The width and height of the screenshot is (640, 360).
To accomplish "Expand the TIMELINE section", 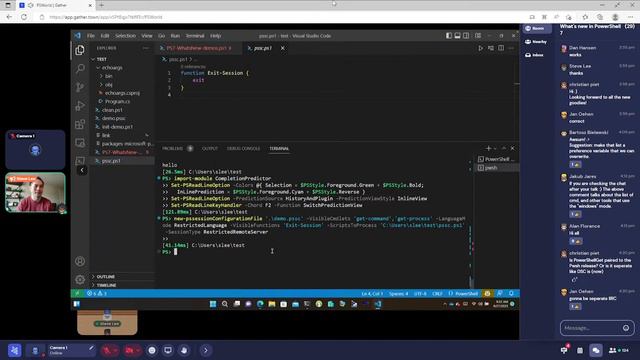I will point(122,285).
